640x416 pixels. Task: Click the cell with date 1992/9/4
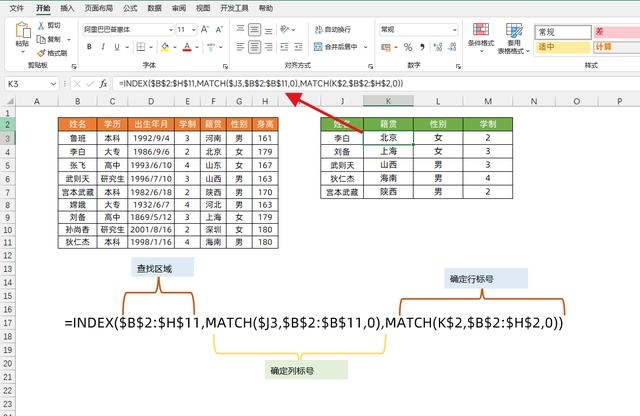151,138
